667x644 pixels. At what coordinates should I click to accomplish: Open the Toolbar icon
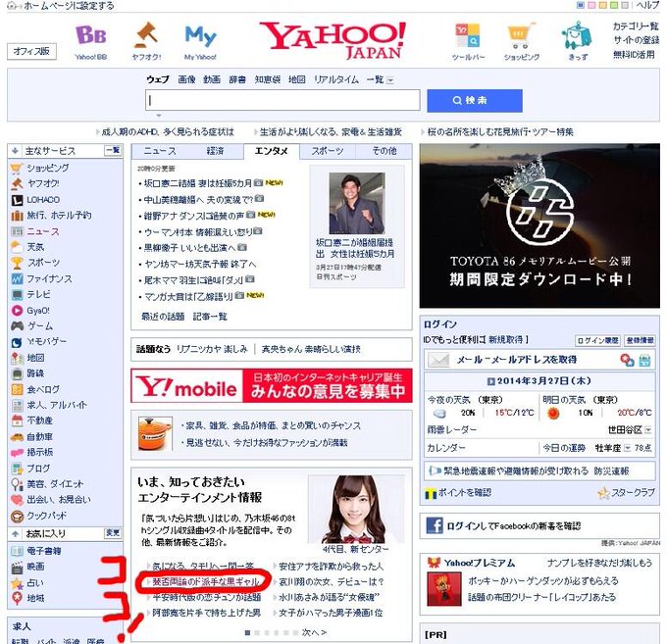pyautogui.click(x=468, y=35)
